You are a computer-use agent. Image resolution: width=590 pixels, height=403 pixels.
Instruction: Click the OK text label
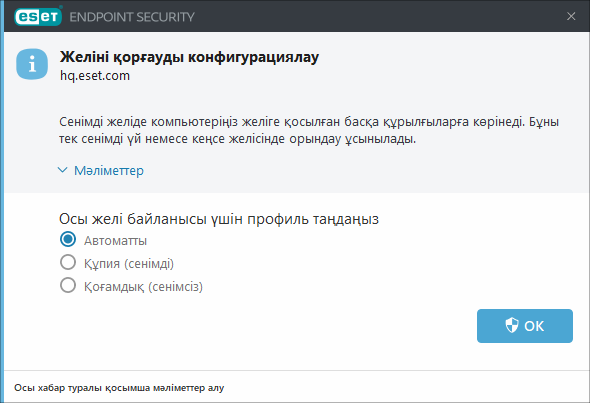[x=534, y=326]
